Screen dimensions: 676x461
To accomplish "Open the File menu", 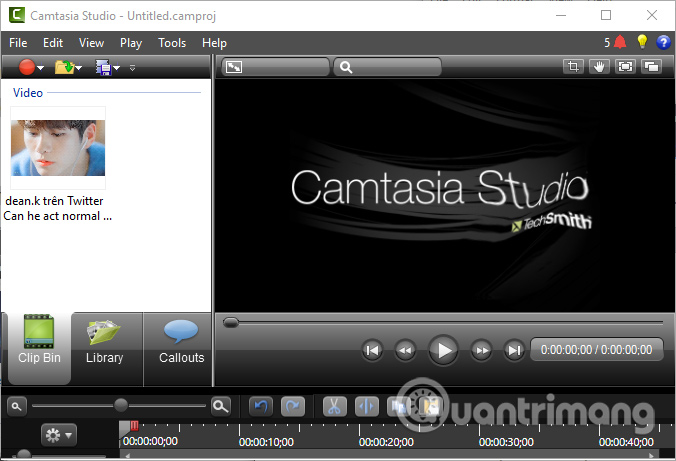I will [x=18, y=43].
